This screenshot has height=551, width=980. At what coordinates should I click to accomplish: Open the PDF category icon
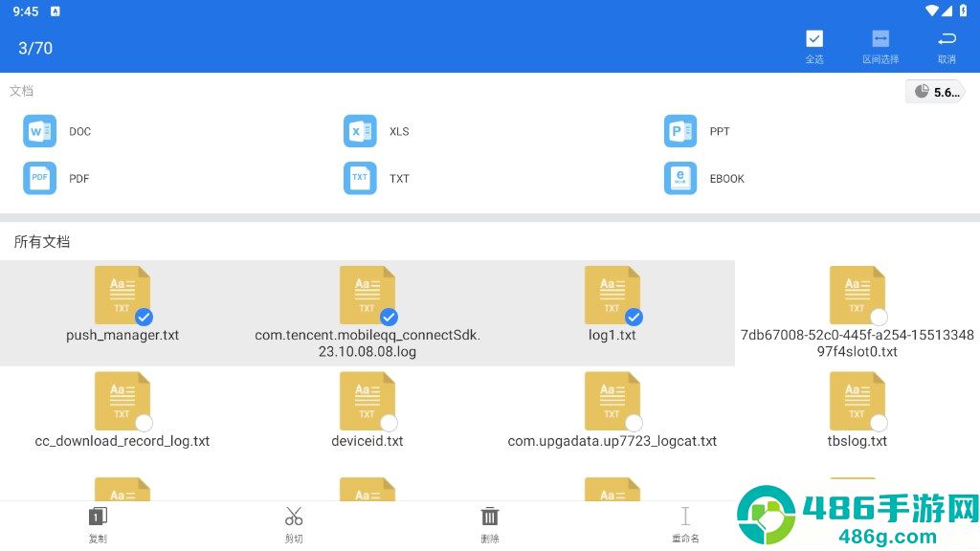[x=39, y=178]
